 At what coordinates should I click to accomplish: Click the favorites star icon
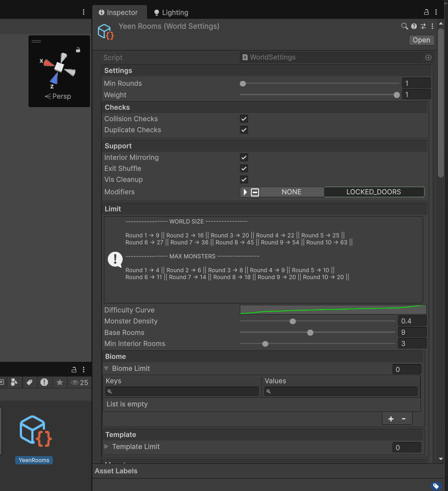pyautogui.click(x=59, y=382)
